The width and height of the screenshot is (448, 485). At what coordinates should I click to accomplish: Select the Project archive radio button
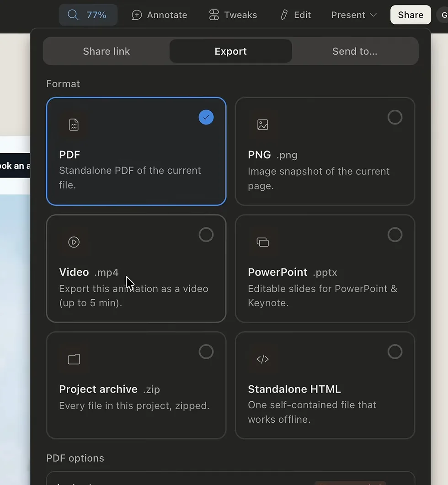206,352
